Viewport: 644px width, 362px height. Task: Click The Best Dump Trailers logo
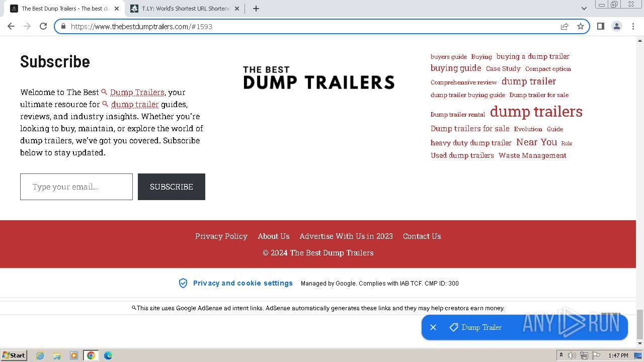(319, 77)
